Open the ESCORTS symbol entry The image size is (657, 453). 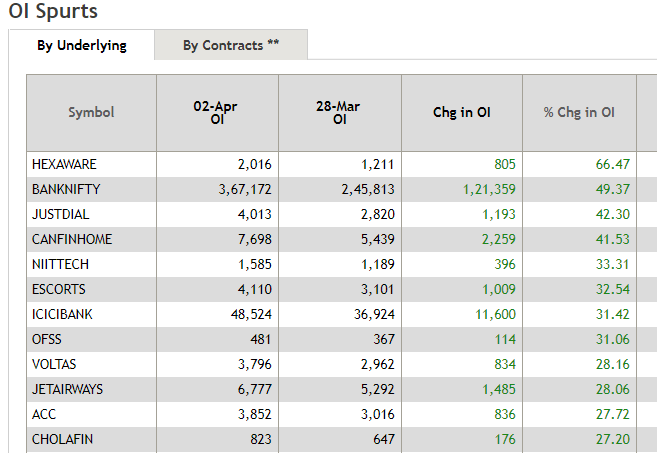[x=59, y=289]
